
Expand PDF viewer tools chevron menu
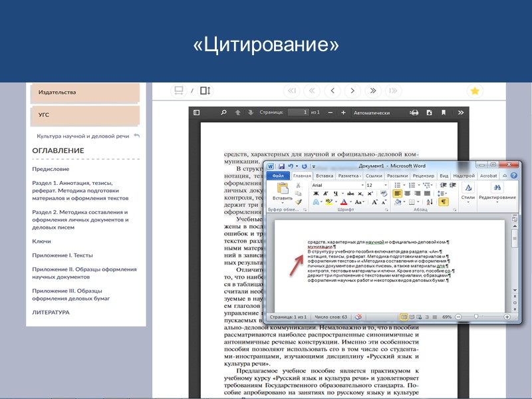click(460, 112)
